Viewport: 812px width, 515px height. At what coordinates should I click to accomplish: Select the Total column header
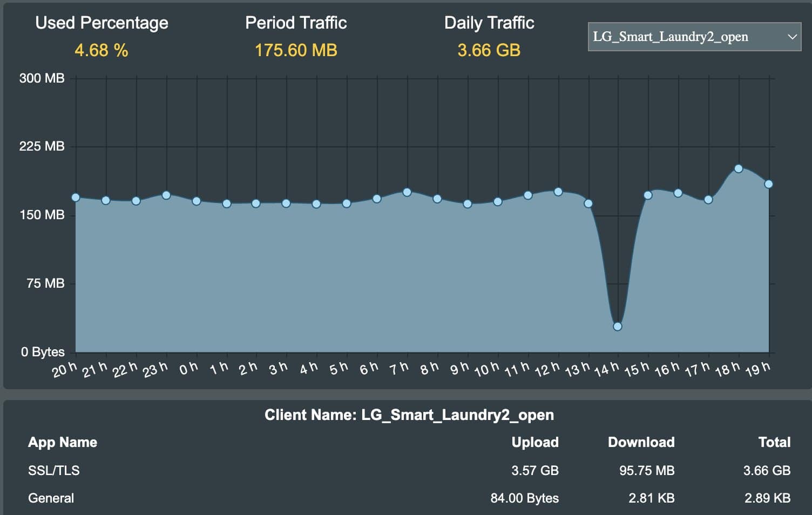pos(774,442)
